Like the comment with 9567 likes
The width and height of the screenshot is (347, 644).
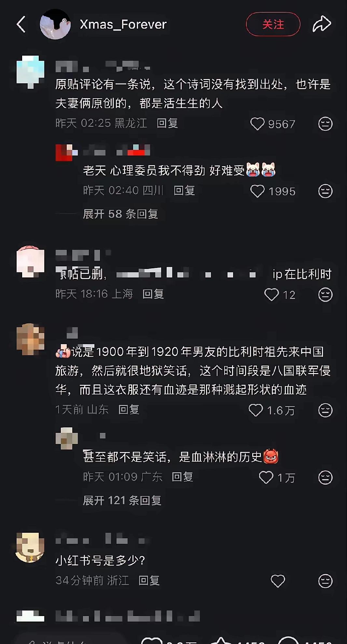pos(257,124)
